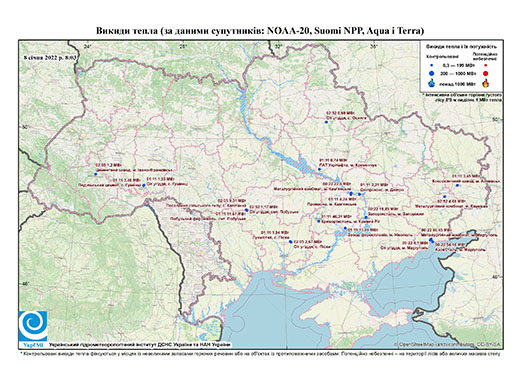Click the large red circle in legend

(x=485, y=74)
